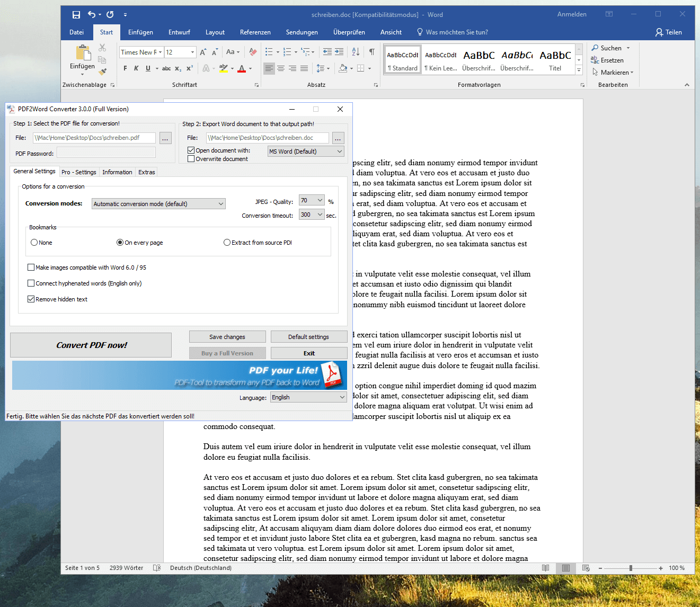This screenshot has width=700, height=607.
Task: Open the Referenzen ribbon tab
Action: coord(255,32)
